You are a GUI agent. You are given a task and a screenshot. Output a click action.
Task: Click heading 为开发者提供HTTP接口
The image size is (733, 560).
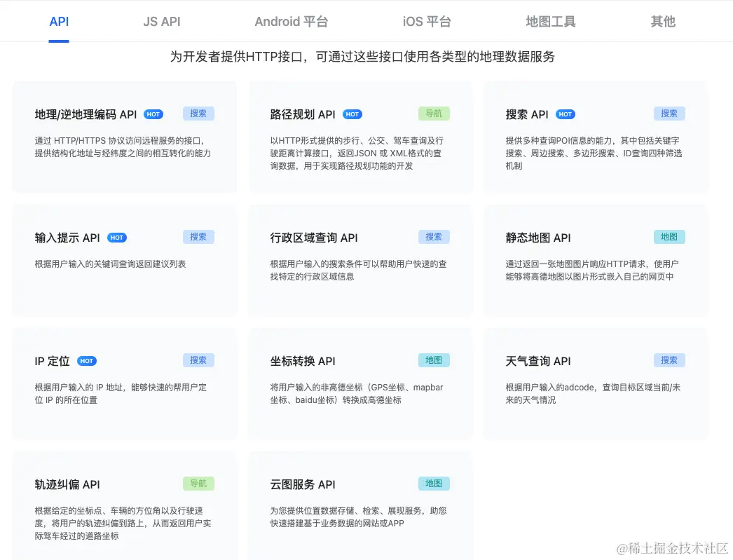coord(362,57)
